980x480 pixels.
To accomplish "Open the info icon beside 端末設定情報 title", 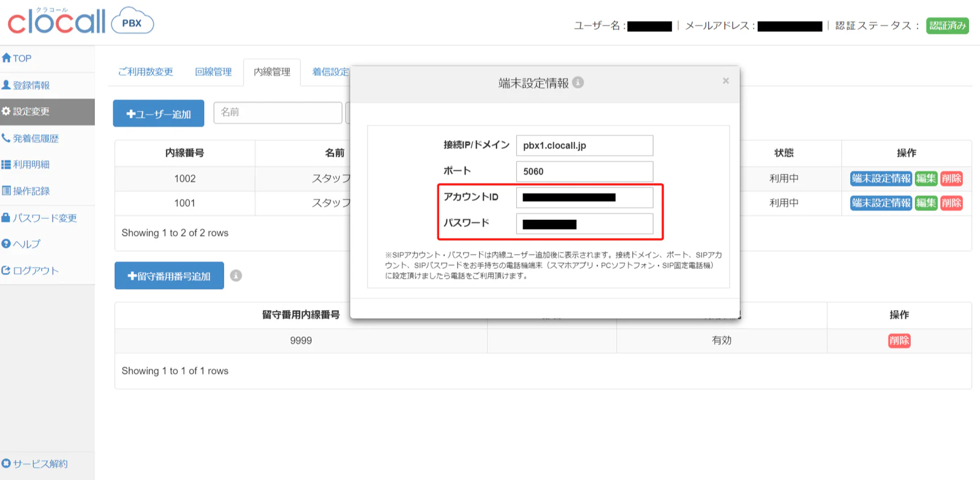I will pos(578,82).
